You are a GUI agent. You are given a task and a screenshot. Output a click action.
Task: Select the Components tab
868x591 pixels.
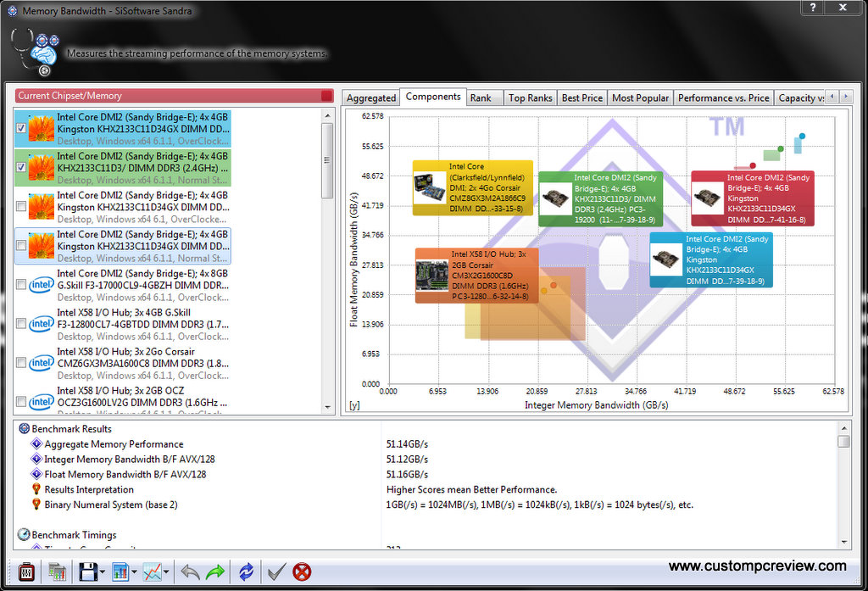[x=433, y=97]
